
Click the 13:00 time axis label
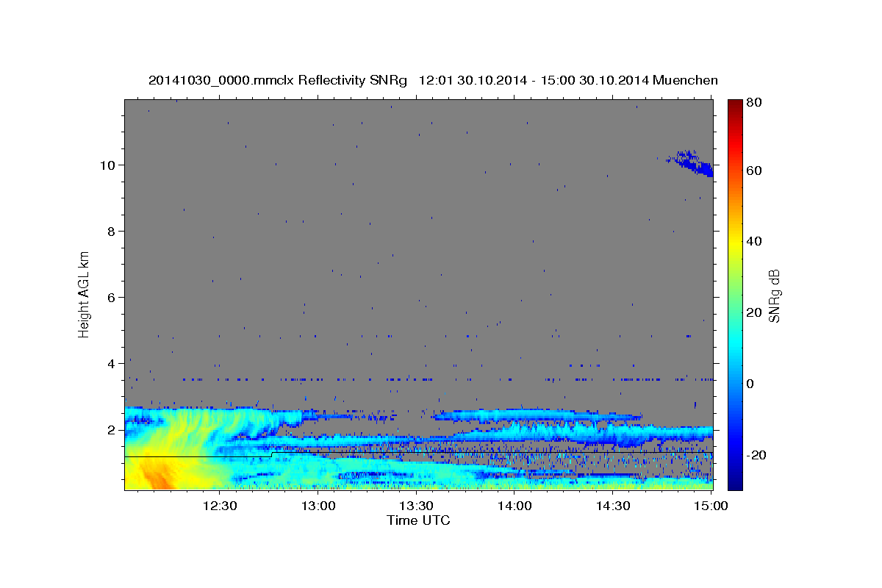click(318, 506)
